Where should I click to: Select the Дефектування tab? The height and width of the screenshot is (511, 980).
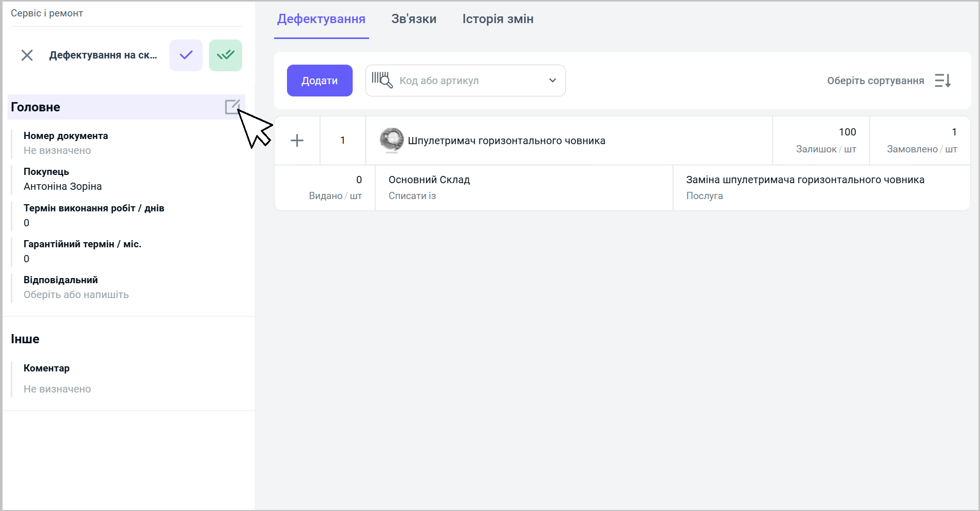click(x=321, y=19)
